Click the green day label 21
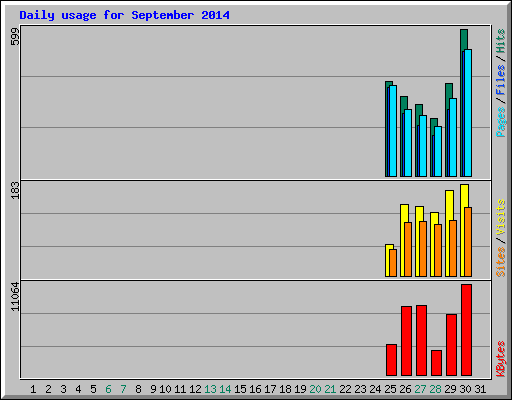This screenshot has height=400, width=512. [x=330, y=389]
